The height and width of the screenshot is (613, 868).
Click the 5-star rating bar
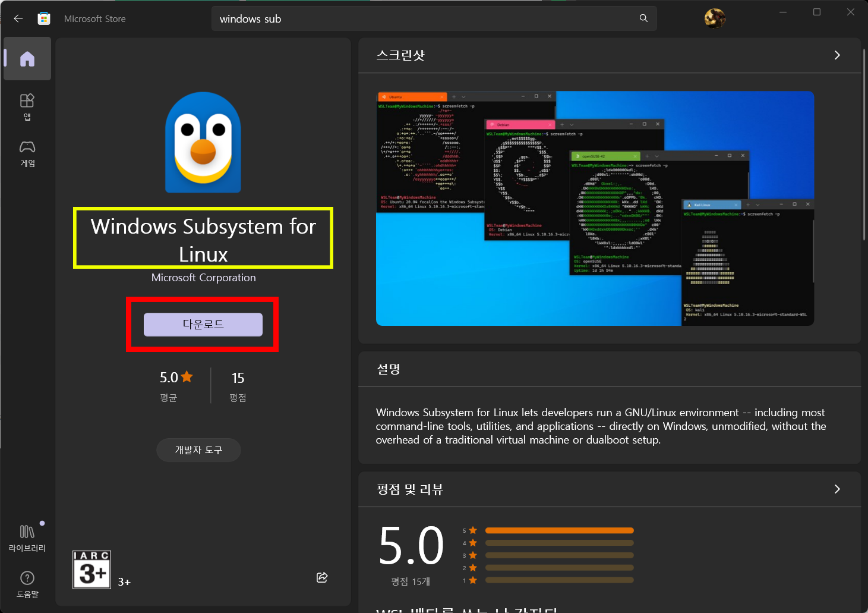click(x=559, y=530)
